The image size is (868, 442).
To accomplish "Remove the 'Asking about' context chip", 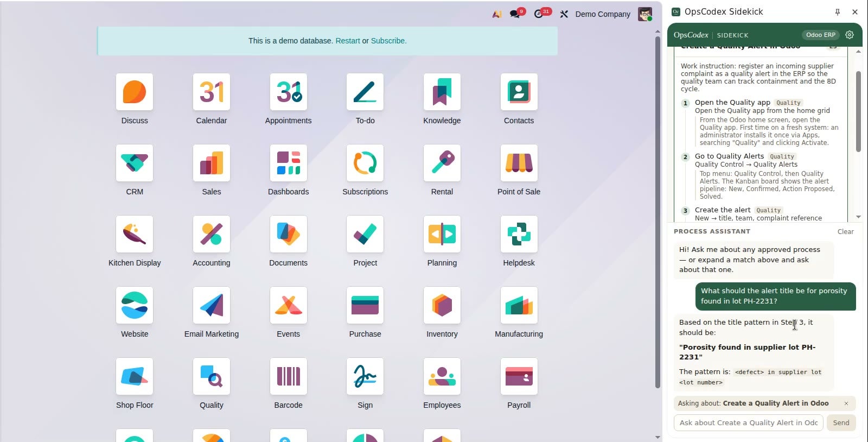I will (x=846, y=403).
